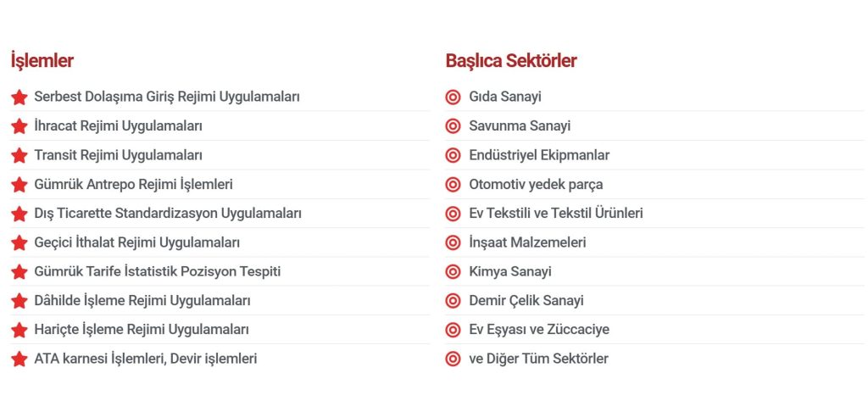Click Dâhilde İşleme Rejimi Uygulamaları
The height and width of the screenshot is (412, 868).
(142, 300)
